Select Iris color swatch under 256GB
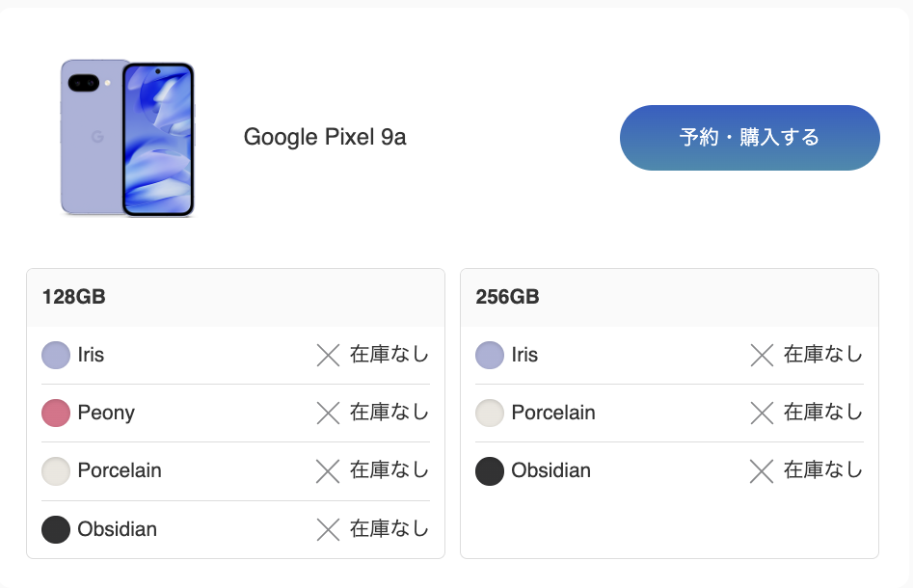Image resolution: width=913 pixels, height=588 pixels. tap(490, 356)
